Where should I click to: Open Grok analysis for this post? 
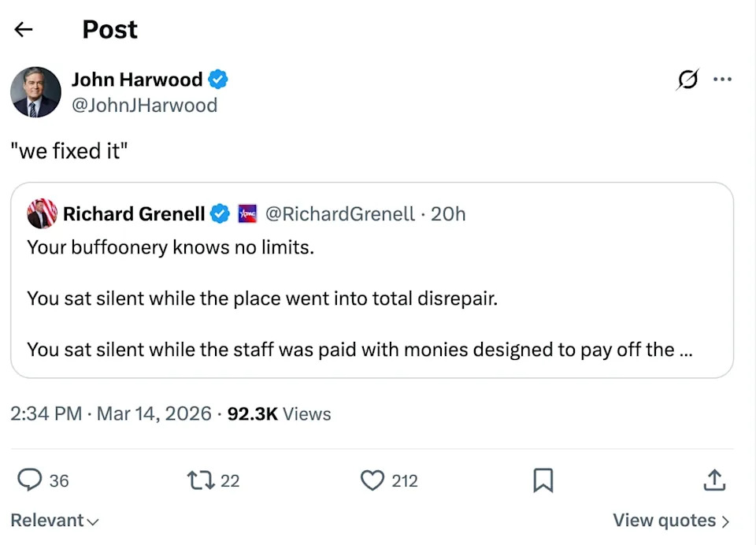[x=685, y=80]
